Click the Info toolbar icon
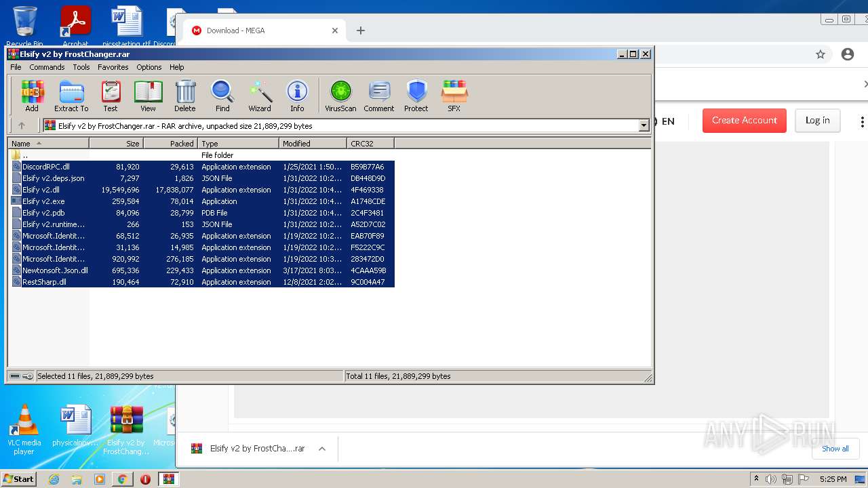Viewport: 868px width, 488px height. point(297,96)
